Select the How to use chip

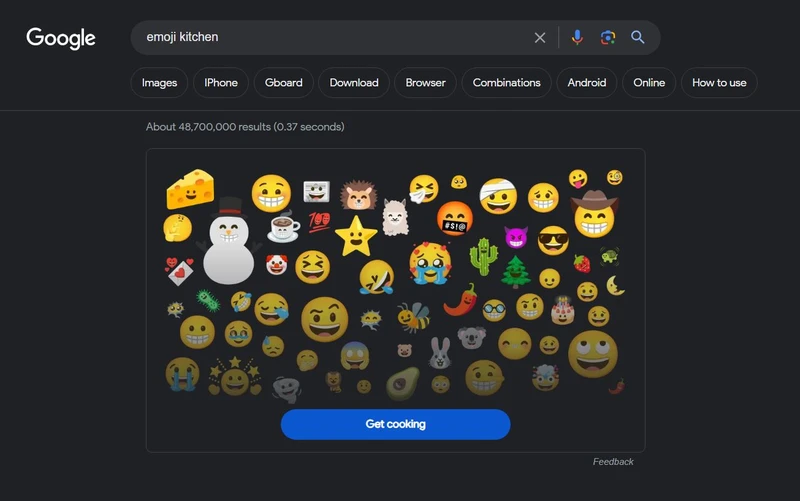tap(719, 83)
